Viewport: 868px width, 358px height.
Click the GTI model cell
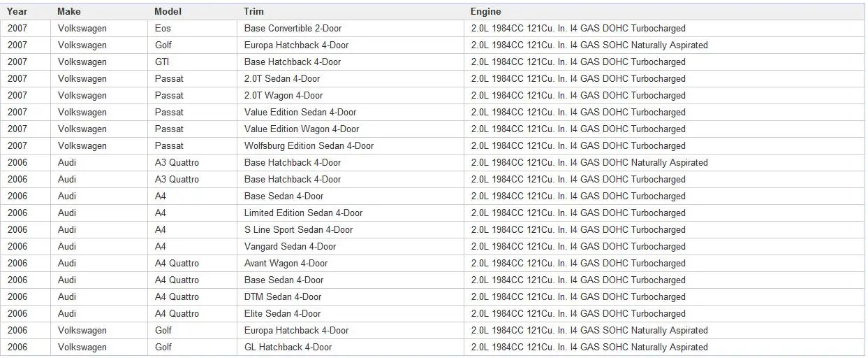(162, 62)
